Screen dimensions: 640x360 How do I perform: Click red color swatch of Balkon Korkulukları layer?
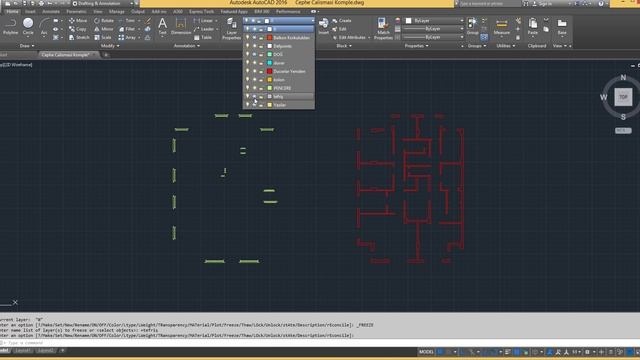[x=269, y=37]
